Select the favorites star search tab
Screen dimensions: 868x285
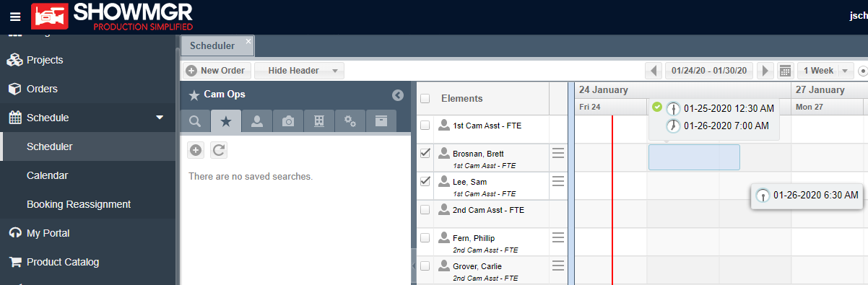(x=226, y=121)
